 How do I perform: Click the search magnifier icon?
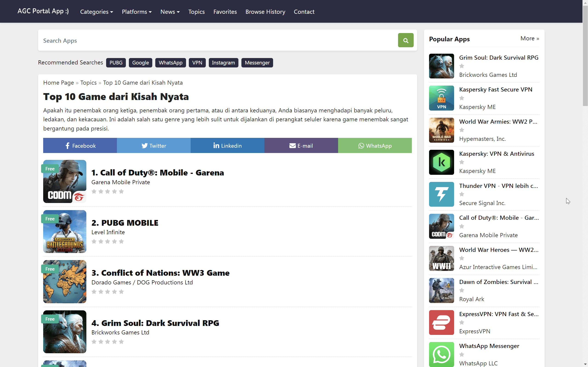[405, 40]
